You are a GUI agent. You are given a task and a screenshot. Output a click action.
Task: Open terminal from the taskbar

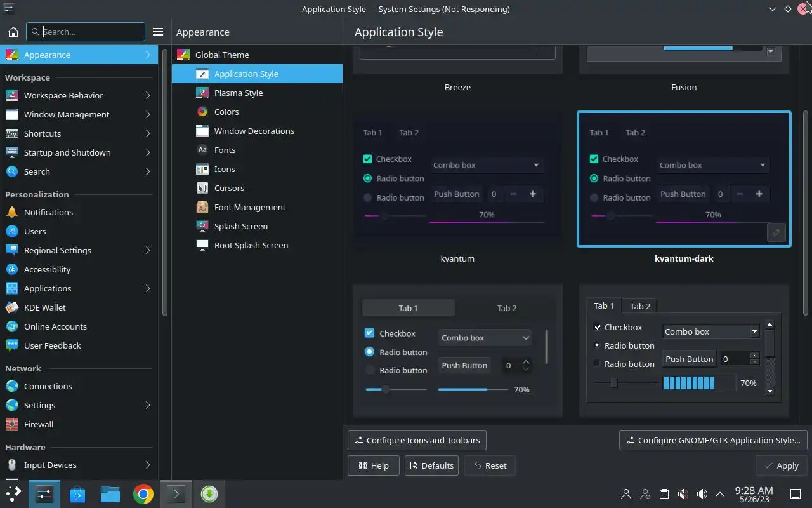[176, 493]
